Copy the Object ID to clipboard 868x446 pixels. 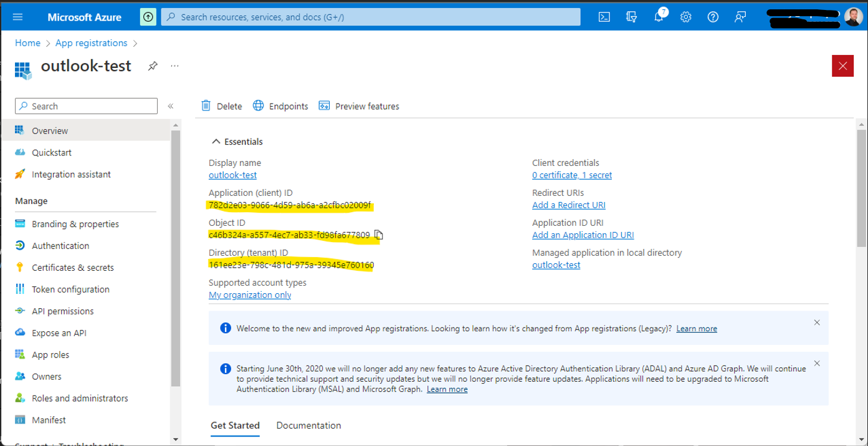(x=379, y=235)
